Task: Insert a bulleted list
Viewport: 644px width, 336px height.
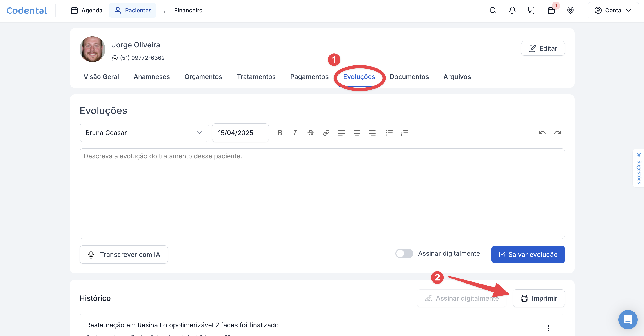Action: (x=389, y=133)
